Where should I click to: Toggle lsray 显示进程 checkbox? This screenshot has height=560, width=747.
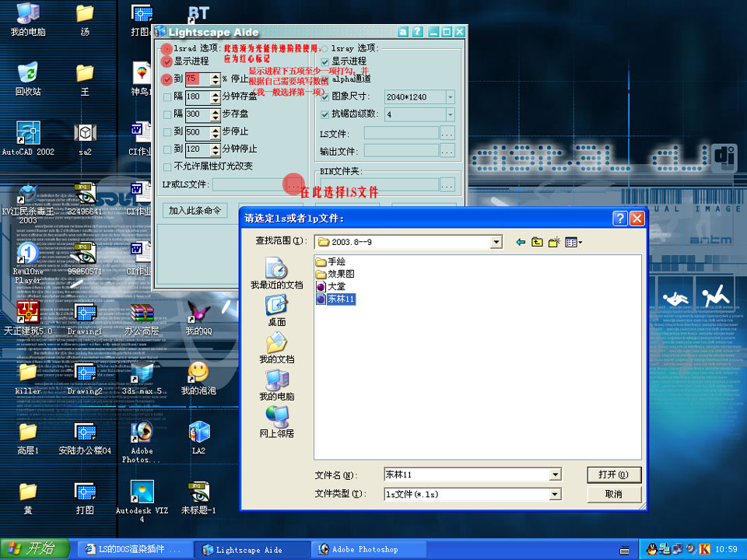(x=325, y=62)
